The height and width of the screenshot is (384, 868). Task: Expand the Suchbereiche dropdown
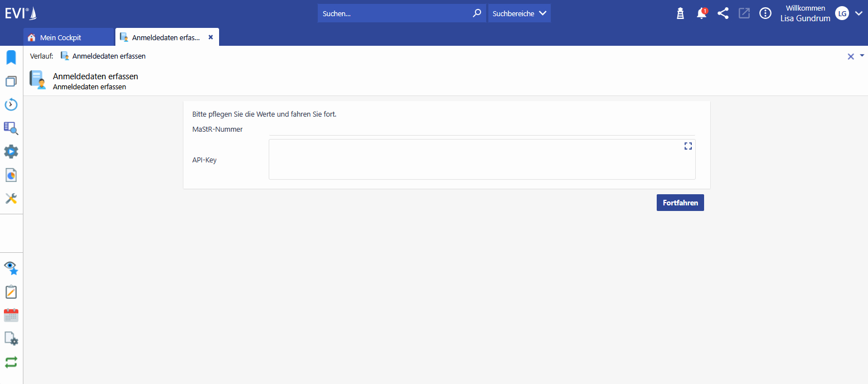pyautogui.click(x=519, y=13)
